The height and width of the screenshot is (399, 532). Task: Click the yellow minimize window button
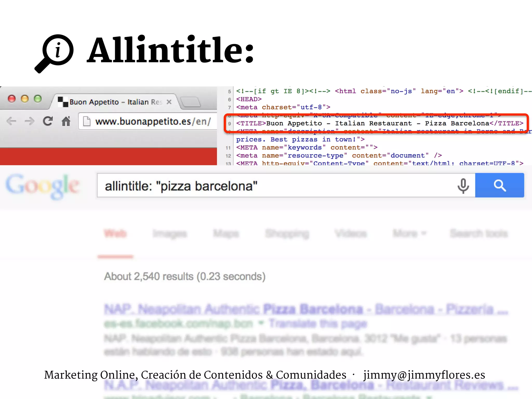pos(25,99)
